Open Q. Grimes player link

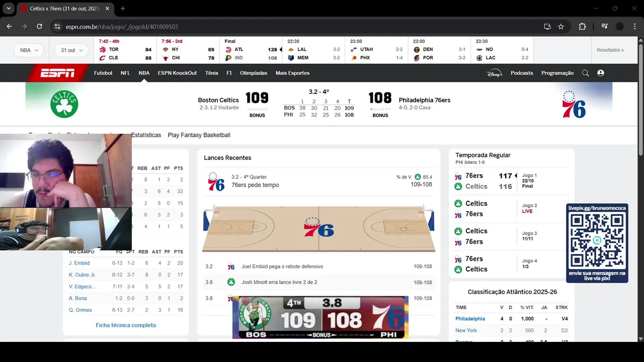[x=80, y=310]
